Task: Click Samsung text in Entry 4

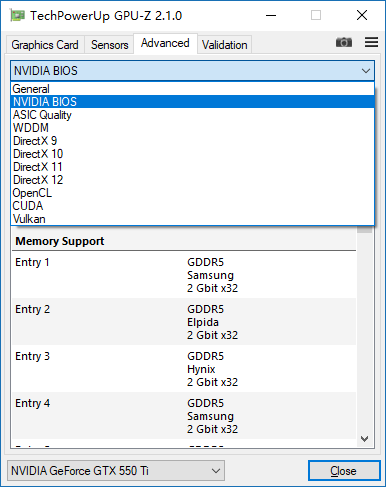Action: (x=210, y=416)
